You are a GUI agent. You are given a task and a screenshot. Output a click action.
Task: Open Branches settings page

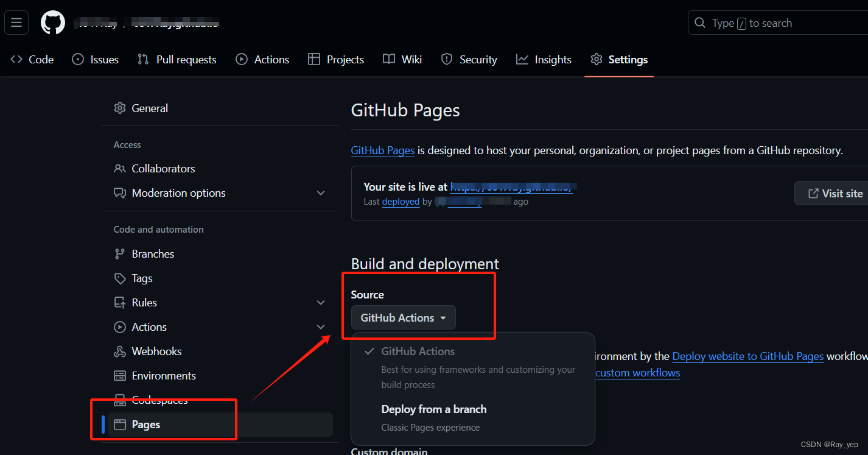[x=220, y=253]
